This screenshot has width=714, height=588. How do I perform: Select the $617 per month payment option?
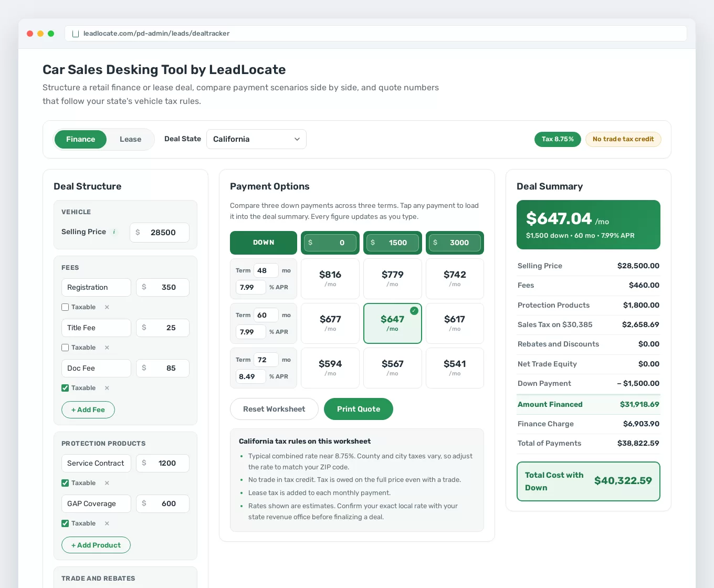(455, 323)
